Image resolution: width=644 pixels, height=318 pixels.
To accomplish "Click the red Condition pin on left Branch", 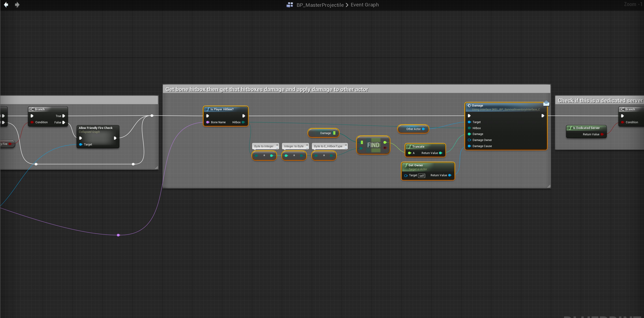I will [32, 122].
